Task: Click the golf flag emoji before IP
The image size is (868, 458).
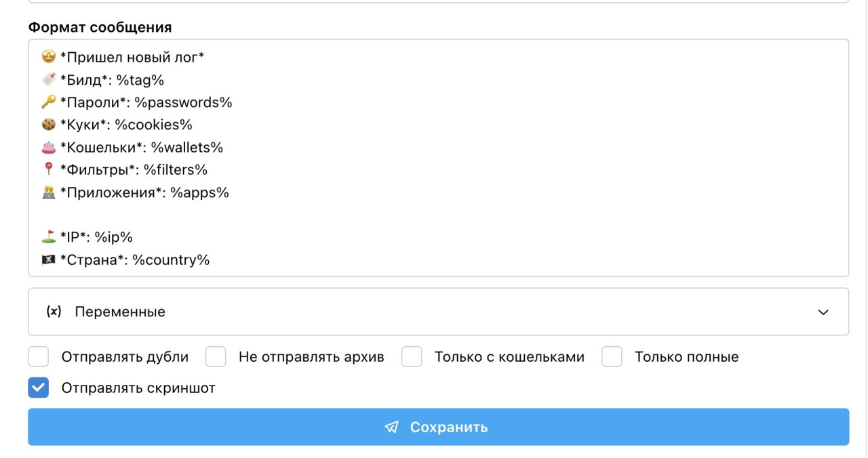Action: tap(48, 237)
